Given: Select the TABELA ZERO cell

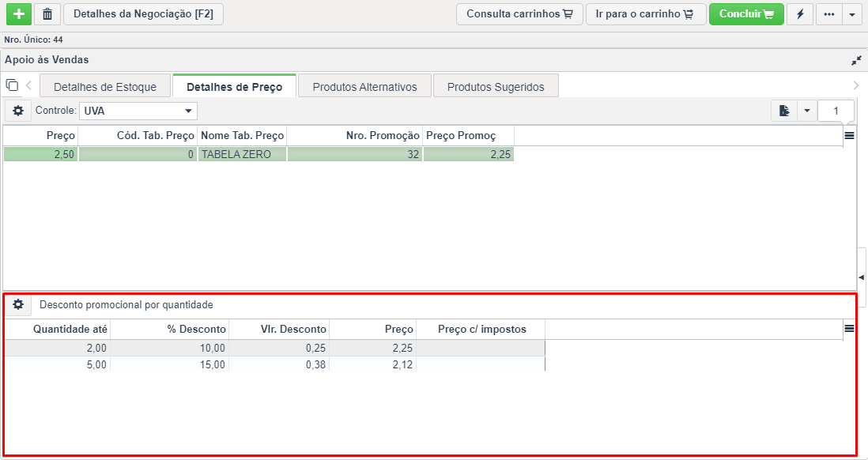Looking at the screenshot, I should (x=242, y=154).
